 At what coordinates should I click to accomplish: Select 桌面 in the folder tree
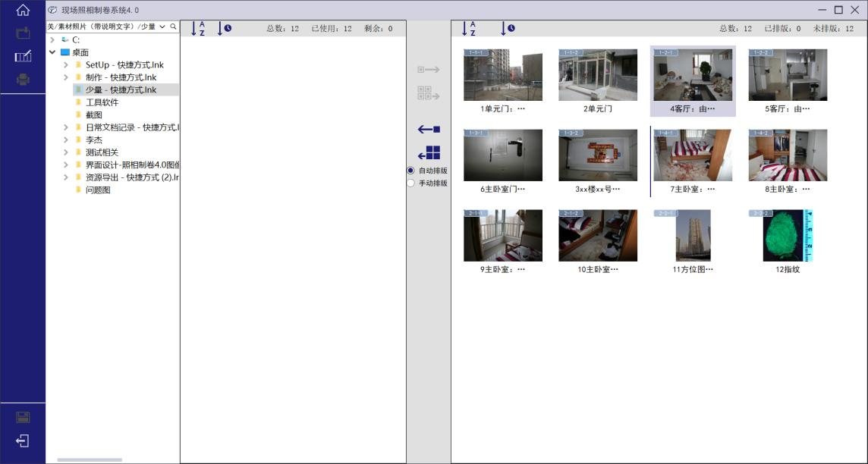(80, 52)
